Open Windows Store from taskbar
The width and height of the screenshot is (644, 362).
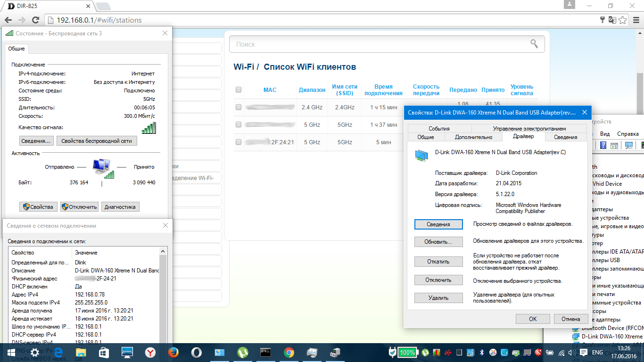pos(104,352)
